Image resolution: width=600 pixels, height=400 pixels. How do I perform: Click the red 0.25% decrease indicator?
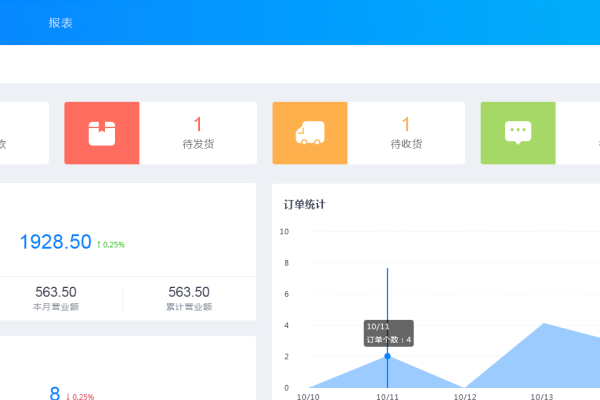[x=80, y=397]
